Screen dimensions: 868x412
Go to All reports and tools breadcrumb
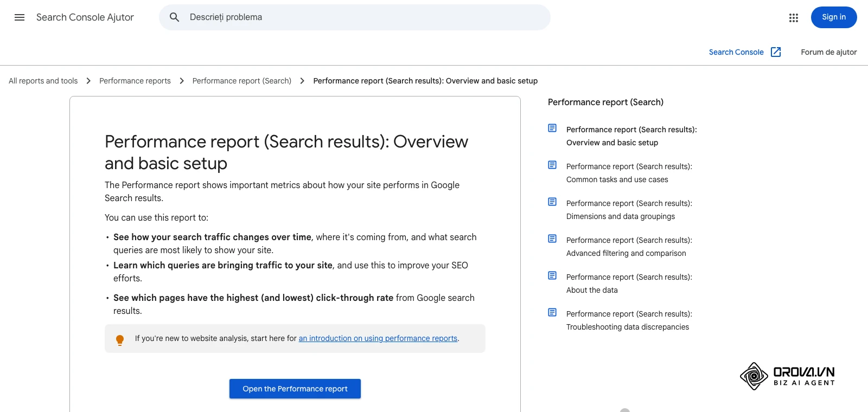click(43, 81)
